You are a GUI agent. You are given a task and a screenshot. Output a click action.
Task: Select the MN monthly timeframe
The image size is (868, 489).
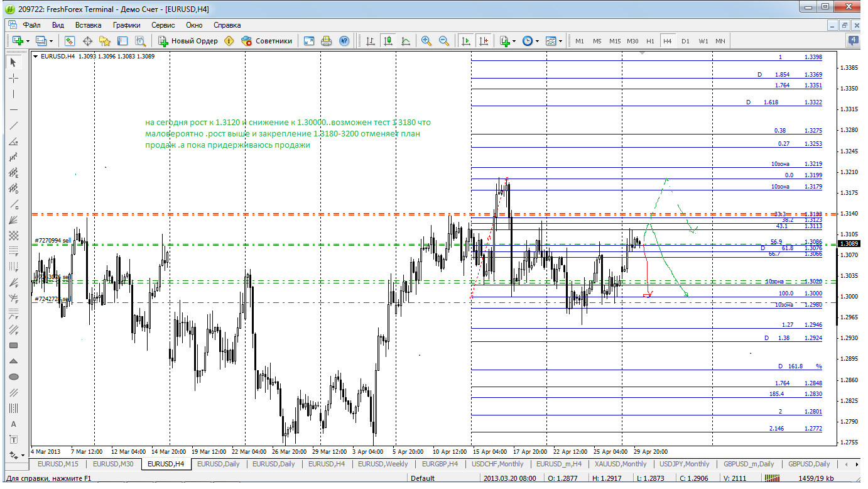tap(720, 41)
